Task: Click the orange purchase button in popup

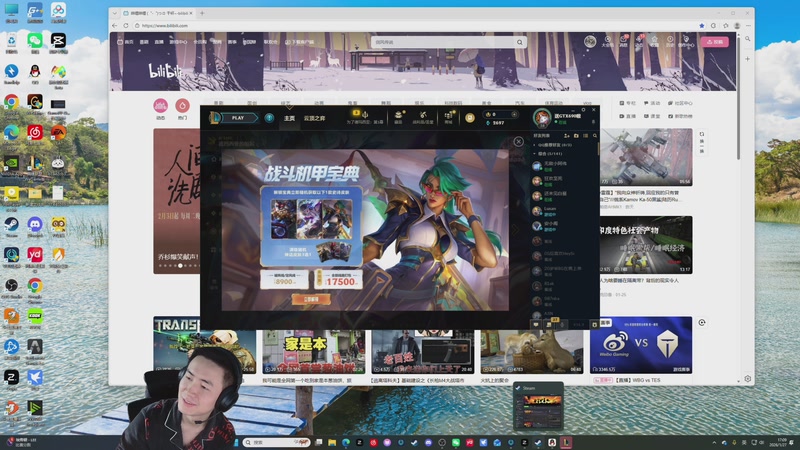Action: [x=311, y=299]
